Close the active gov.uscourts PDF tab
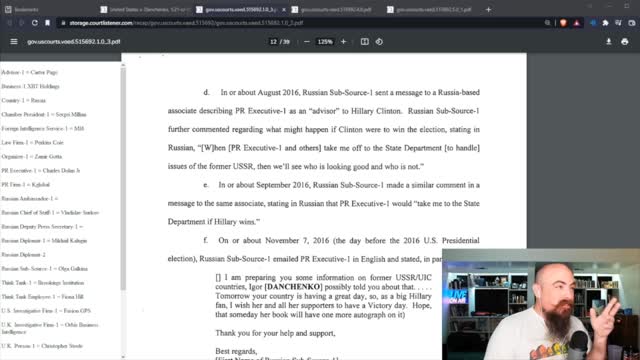Viewport: 640px width, 360px height. coord(284,9)
